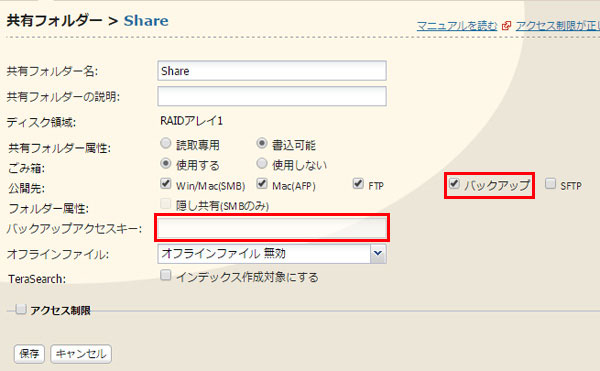Choose ごみ箱 使用しない option

[262, 164]
